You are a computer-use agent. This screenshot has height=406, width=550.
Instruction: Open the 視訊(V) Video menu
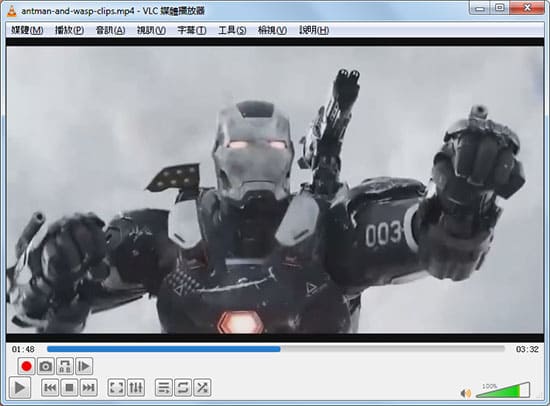(x=151, y=30)
